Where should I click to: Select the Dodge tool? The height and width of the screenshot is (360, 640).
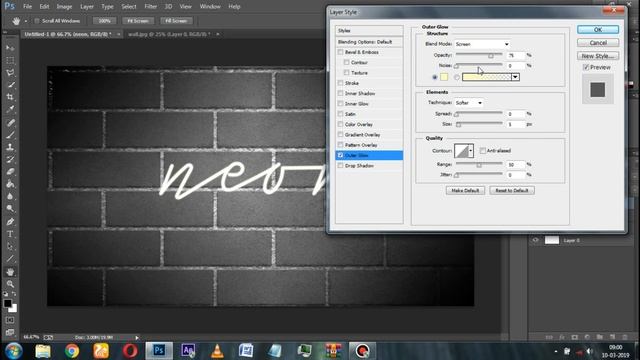(10, 209)
